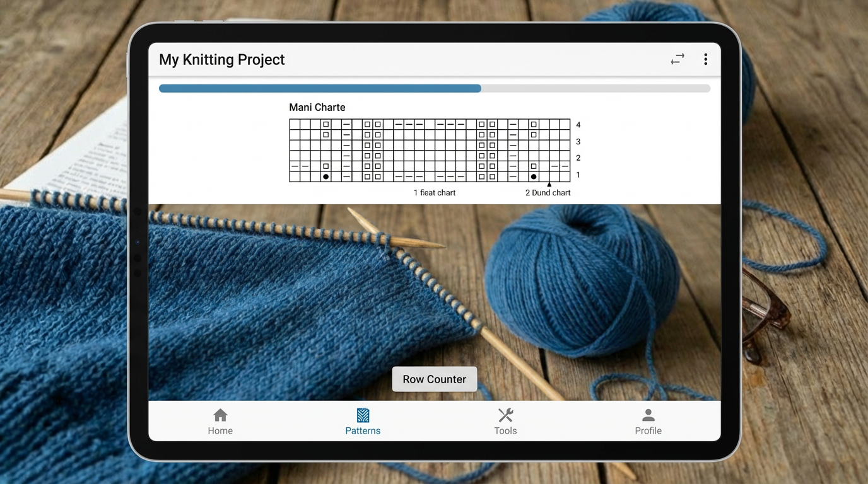Viewport: 868px width, 484px height.
Task: Tap the Profile person icon
Action: tap(648, 415)
